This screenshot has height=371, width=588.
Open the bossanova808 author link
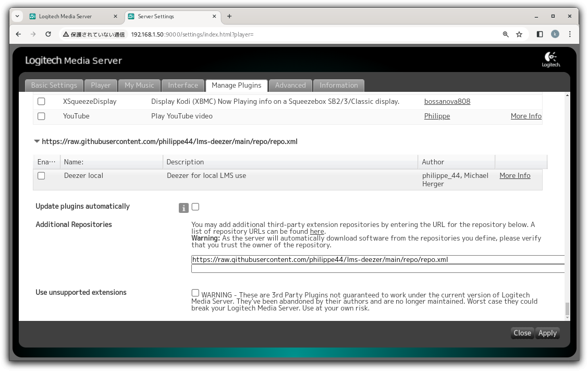click(x=447, y=101)
